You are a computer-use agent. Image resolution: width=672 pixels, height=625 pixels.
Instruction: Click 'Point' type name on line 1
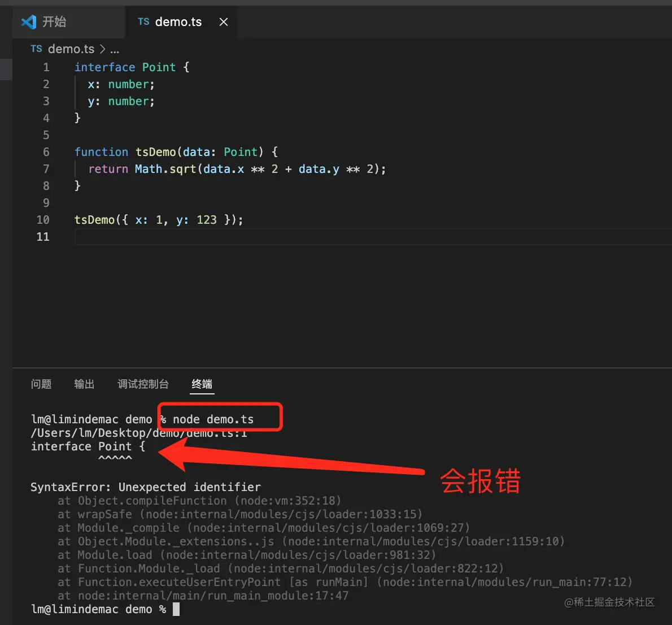pyautogui.click(x=159, y=67)
